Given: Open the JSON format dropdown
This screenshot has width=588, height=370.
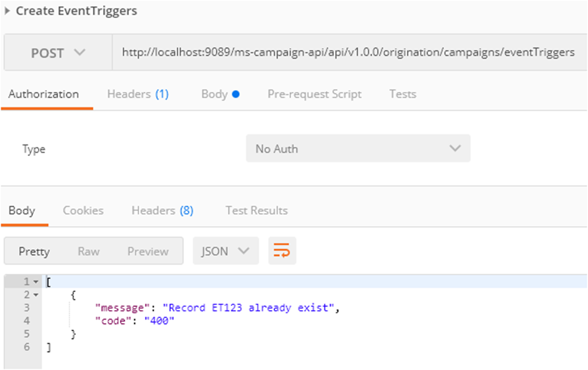Looking at the screenshot, I should click(225, 251).
